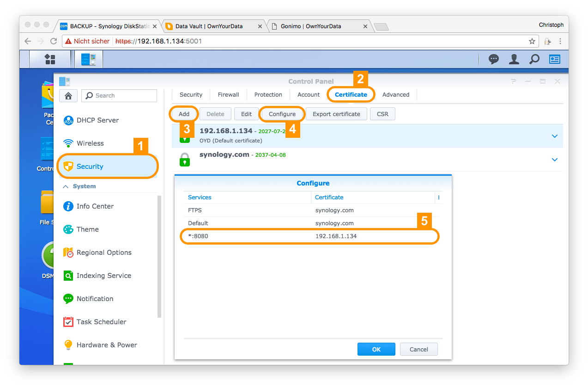Open the widgets panel icon

coord(554,59)
